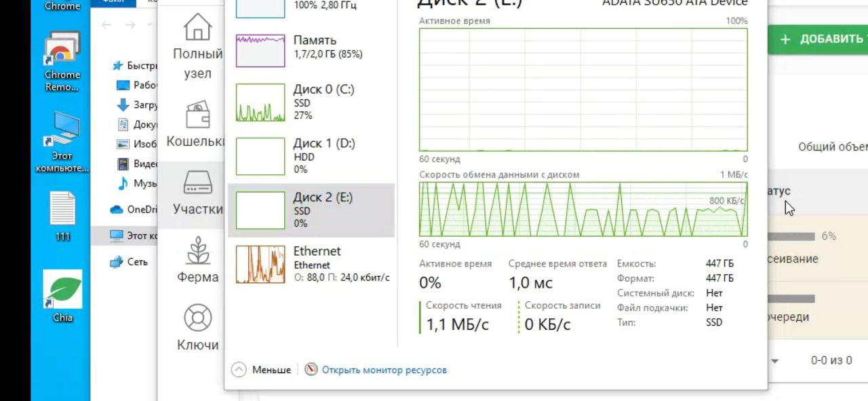Select the Память usage graph thumbnail

pyautogui.click(x=260, y=51)
